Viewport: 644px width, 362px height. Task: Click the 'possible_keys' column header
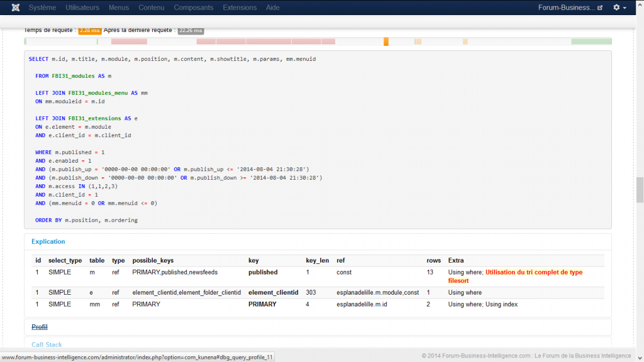click(153, 260)
